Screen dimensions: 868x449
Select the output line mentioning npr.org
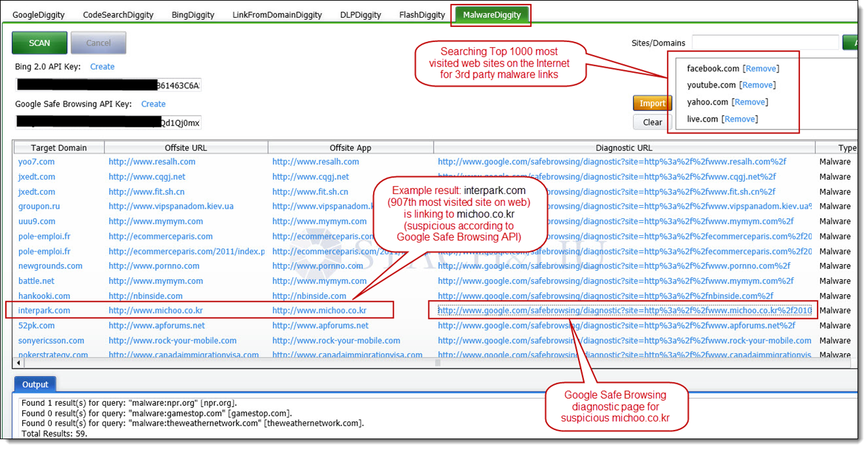point(129,403)
